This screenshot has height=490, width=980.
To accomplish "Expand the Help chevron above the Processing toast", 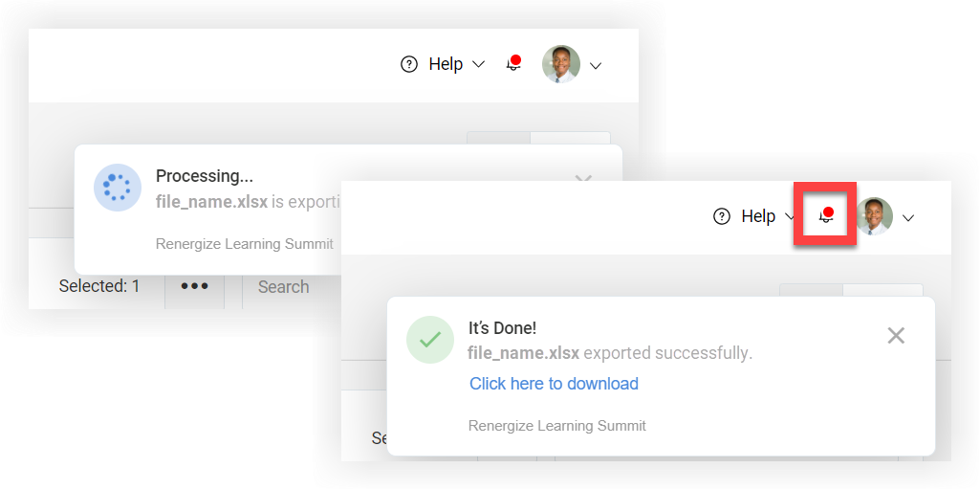I will (x=478, y=64).
